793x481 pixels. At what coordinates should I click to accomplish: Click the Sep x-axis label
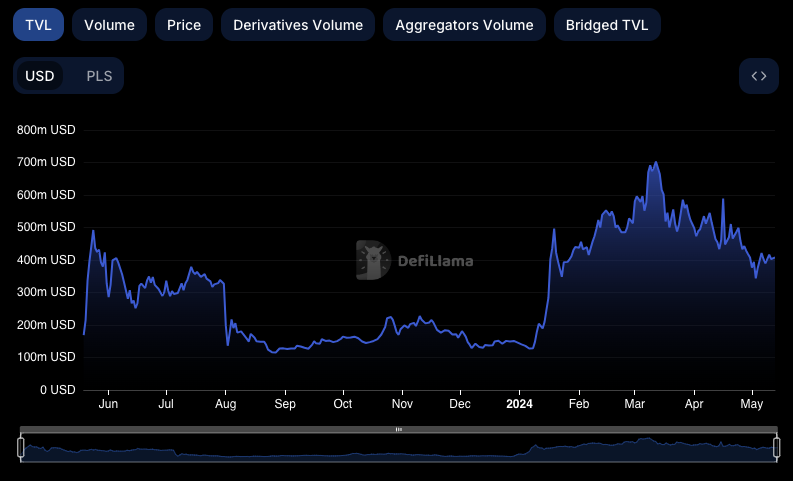(x=285, y=404)
